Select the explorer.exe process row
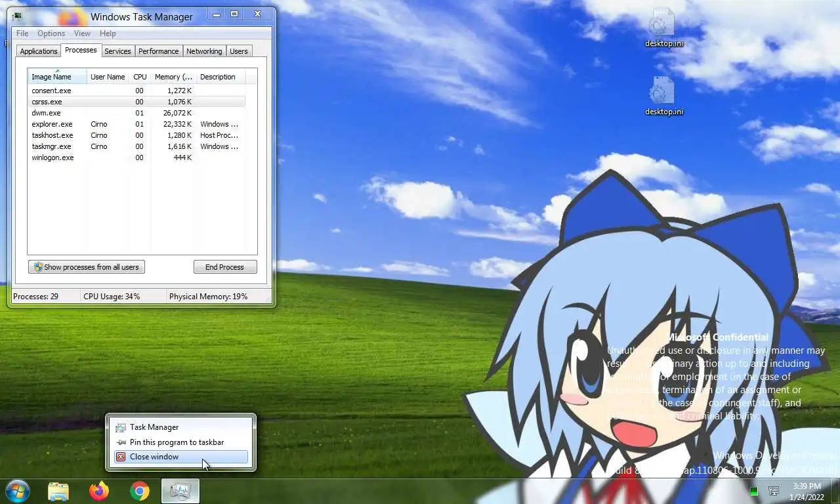Screen dimensions: 840x504 (x=136, y=124)
